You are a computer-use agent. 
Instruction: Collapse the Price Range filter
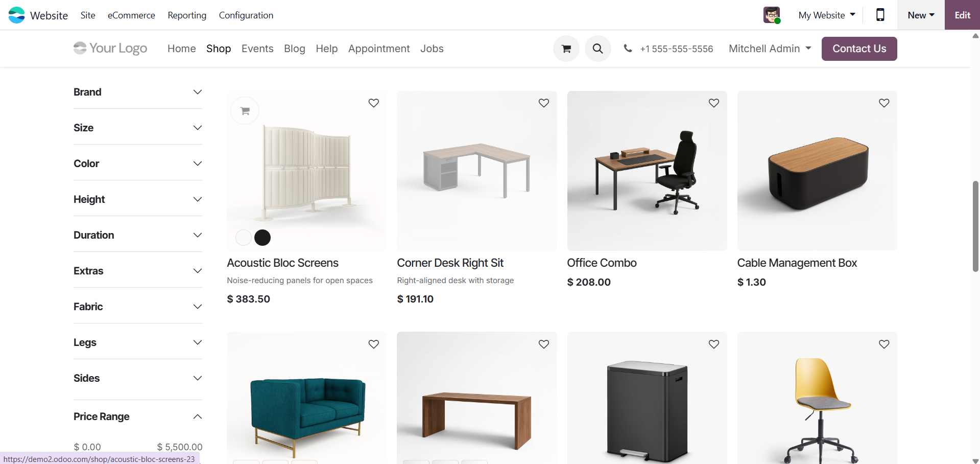[138, 416]
